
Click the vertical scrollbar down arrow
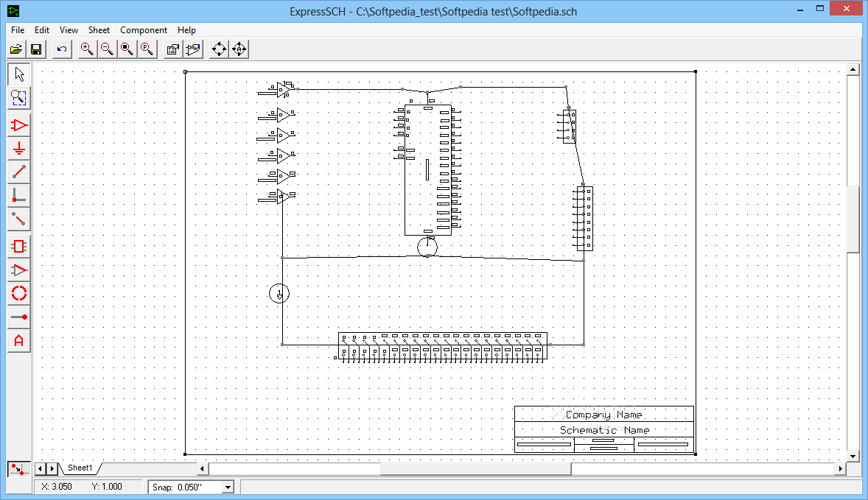click(x=853, y=457)
